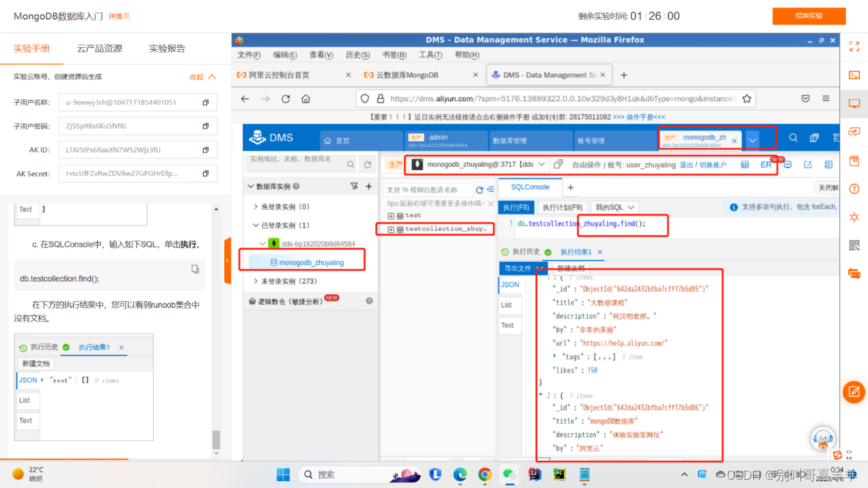The width and height of the screenshot is (868, 488).
Task: Click the orange edit floating button
Action: click(854, 392)
